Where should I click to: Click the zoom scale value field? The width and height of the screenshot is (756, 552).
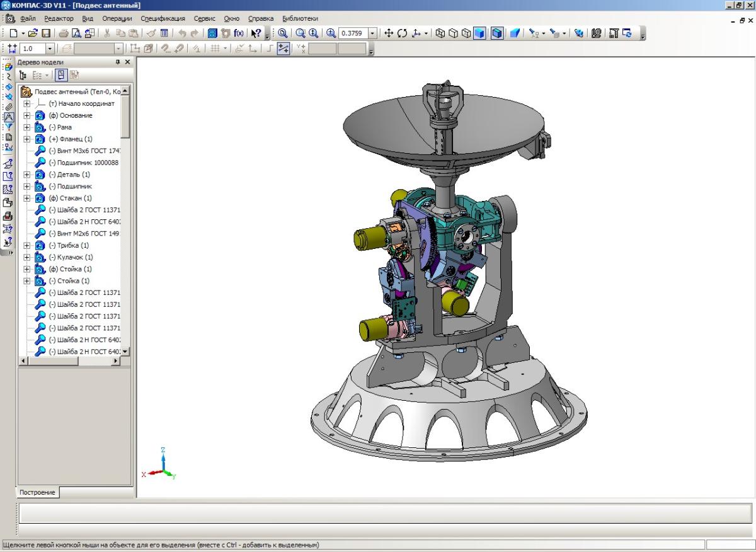tap(352, 33)
